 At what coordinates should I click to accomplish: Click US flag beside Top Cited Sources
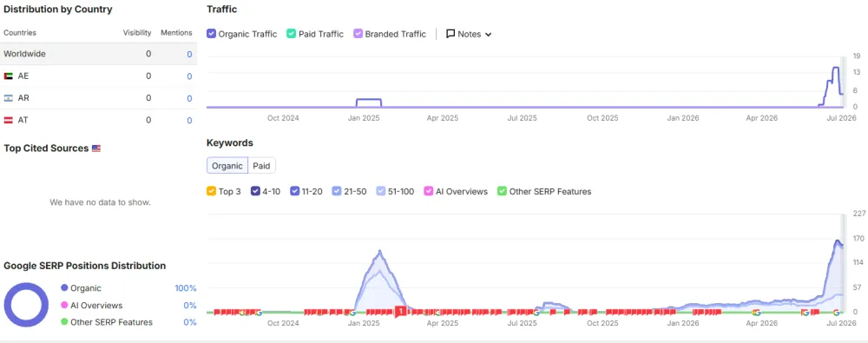[96, 148]
